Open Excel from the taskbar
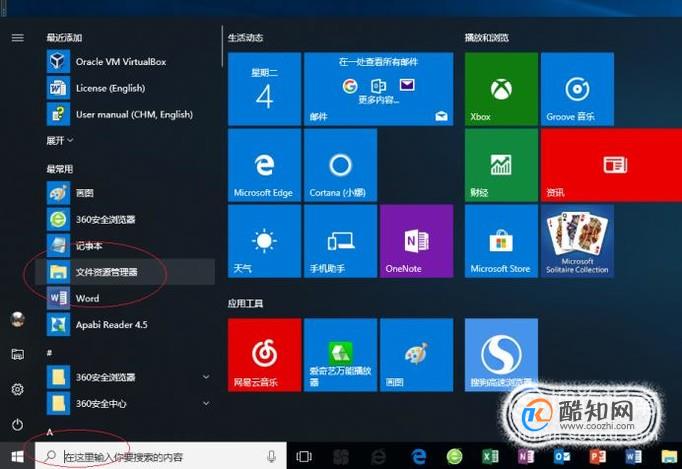This screenshot has width=682, height=469. coord(490,456)
